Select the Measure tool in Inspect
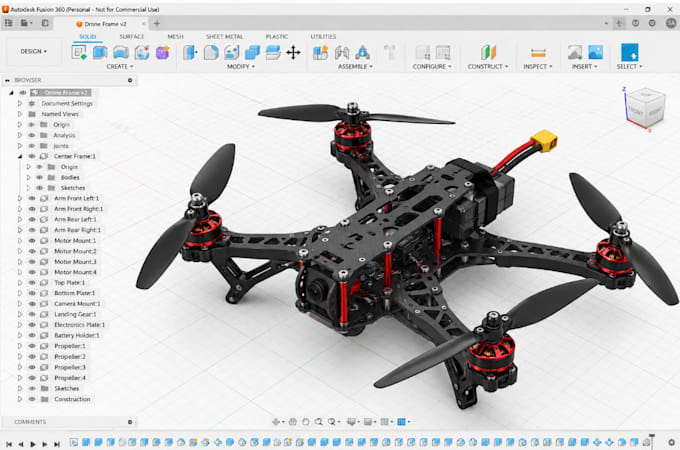680x450 pixels. pyautogui.click(x=538, y=52)
